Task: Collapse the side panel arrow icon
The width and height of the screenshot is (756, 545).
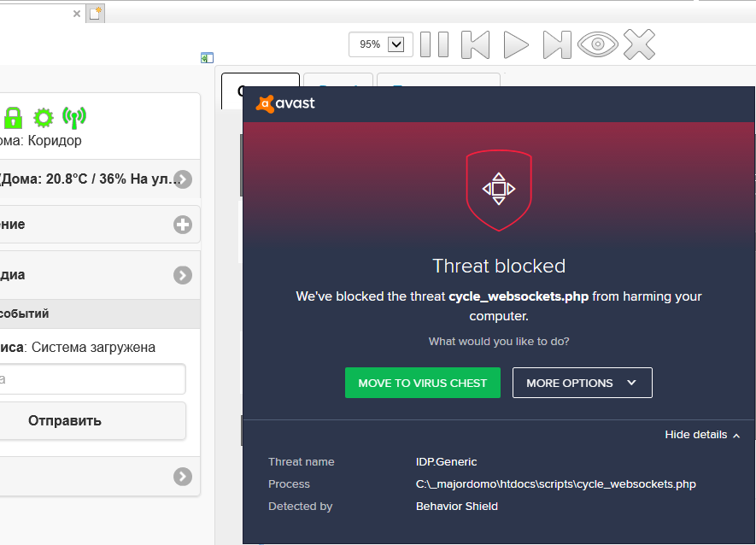Action: pos(207,58)
